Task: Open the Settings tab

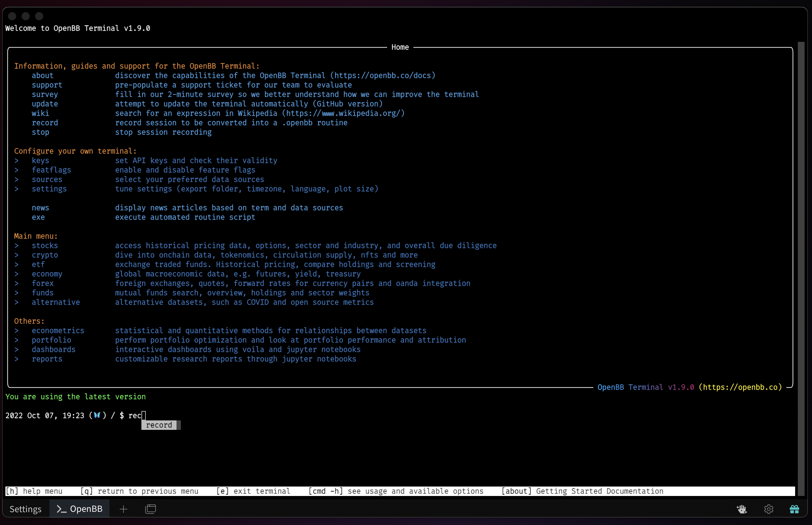Action: tap(26, 509)
